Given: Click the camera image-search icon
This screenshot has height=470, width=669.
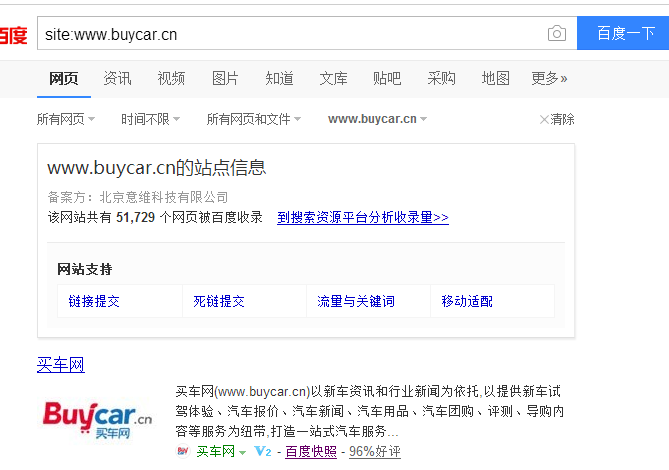Looking at the screenshot, I should [557, 33].
